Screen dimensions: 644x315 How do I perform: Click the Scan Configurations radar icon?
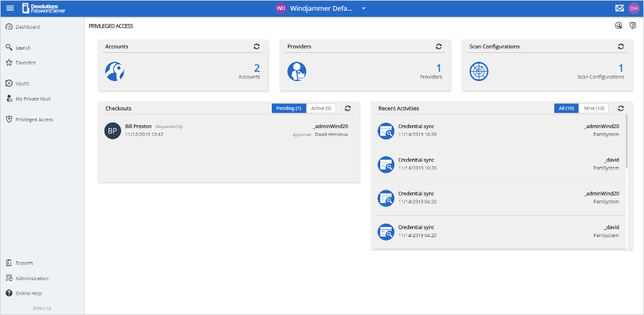(478, 71)
